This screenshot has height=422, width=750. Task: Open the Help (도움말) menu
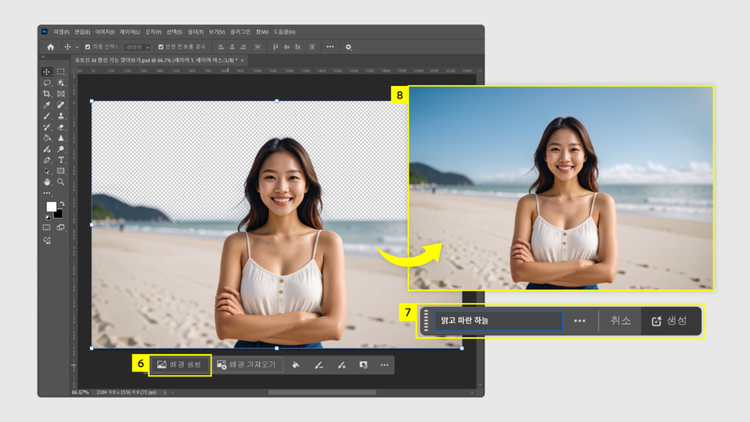(x=285, y=32)
